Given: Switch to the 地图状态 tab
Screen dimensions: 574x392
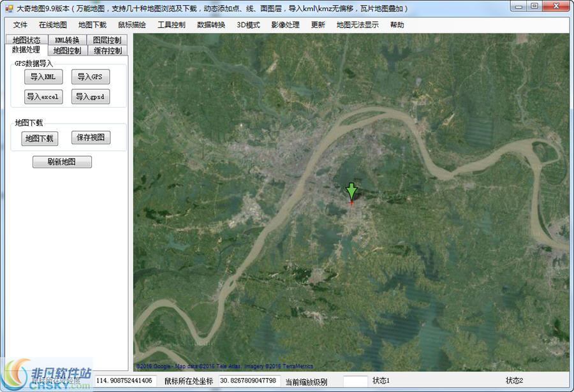Looking at the screenshot, I should click(26, 40).
